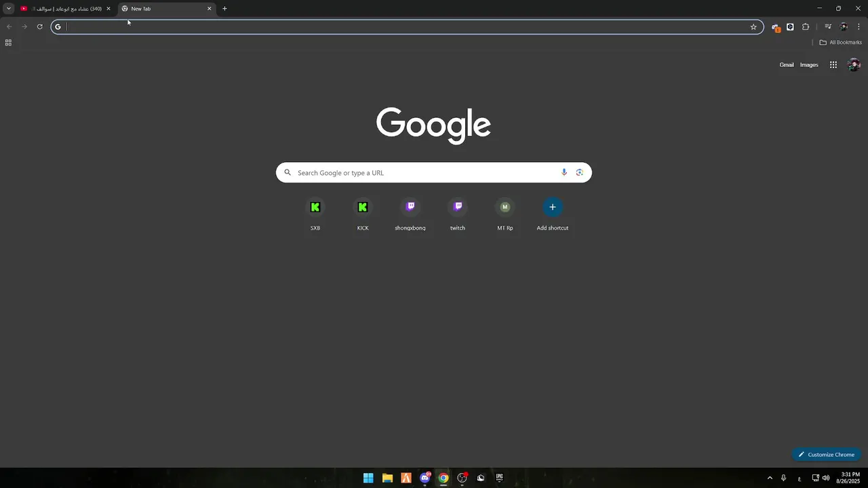Open the shongxbong shortcut
The height and width of the screenshot is (488, 868).
pyautogui.click(x=410, y=215)
